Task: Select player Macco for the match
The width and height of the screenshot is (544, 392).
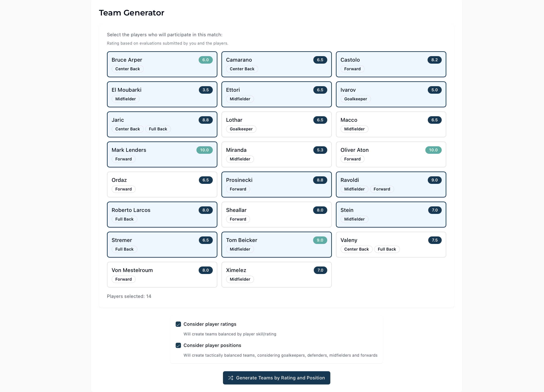Action: 391,124
